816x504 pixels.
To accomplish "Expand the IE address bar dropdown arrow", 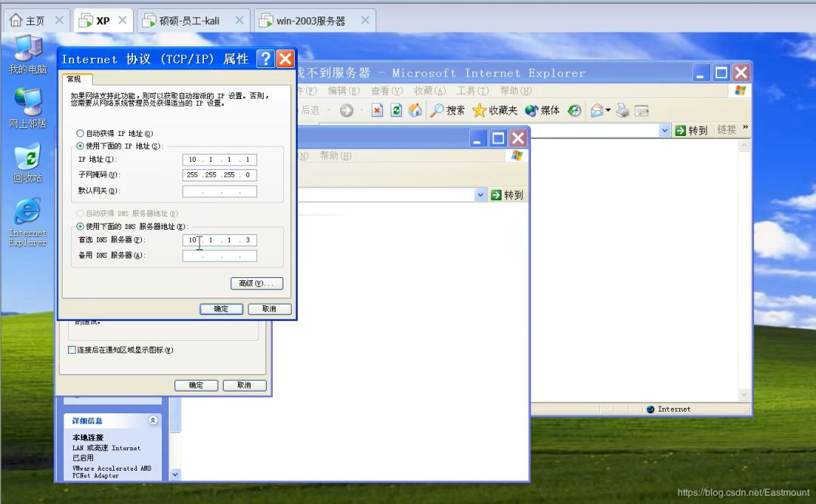I will (664, 130).
